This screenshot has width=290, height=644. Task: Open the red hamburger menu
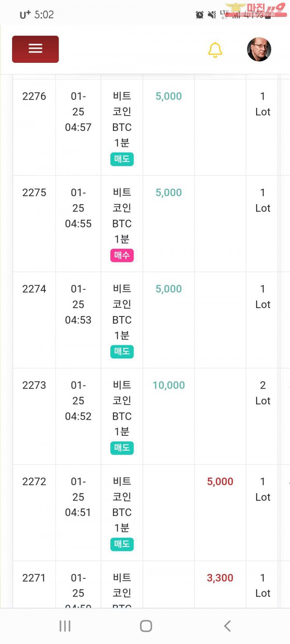point(35,49)
